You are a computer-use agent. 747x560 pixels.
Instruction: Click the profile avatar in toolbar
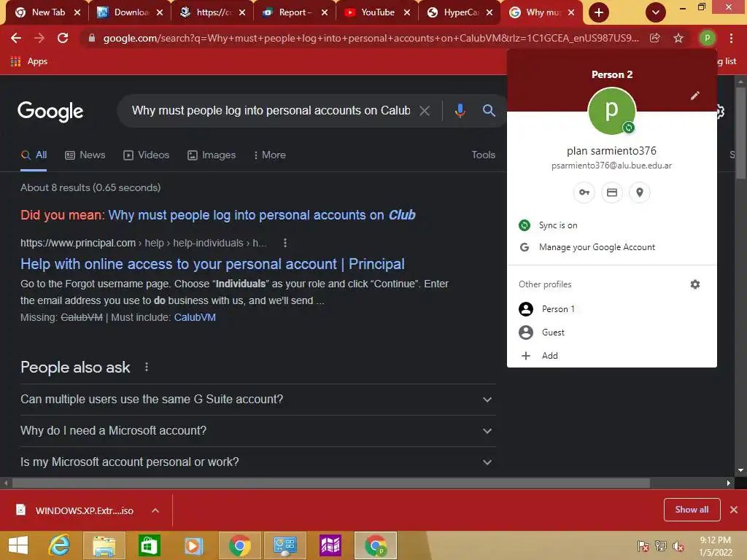pos(708,38)
